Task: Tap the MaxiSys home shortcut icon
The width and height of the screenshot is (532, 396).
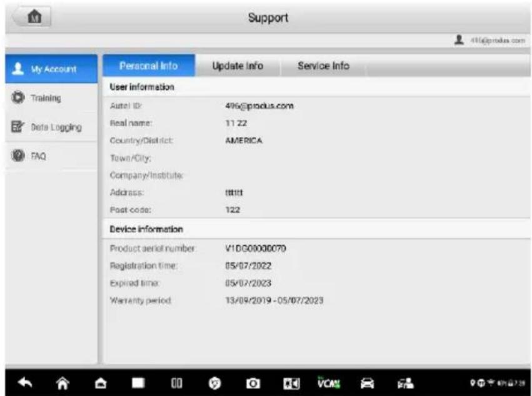Action: click(101, 384)
